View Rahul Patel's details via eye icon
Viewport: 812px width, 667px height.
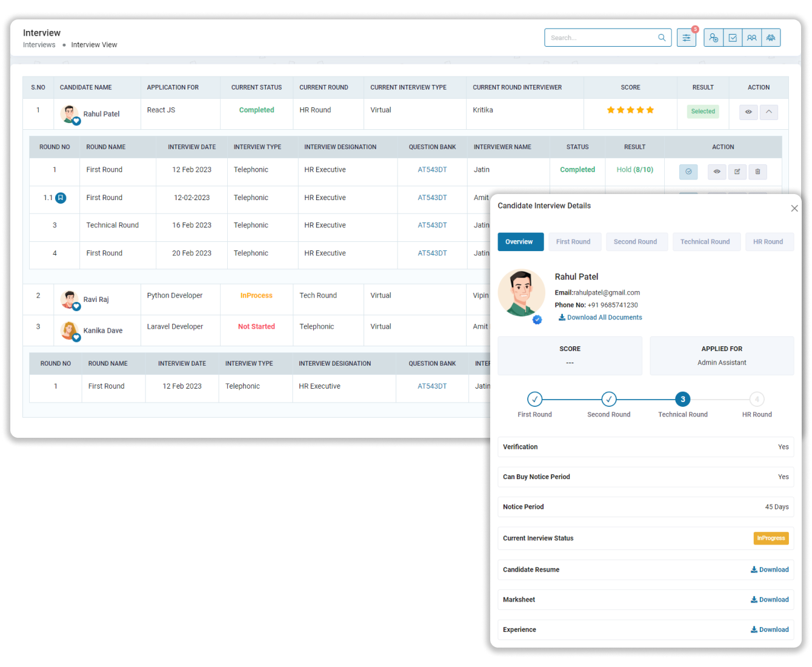tap(748, 112)
